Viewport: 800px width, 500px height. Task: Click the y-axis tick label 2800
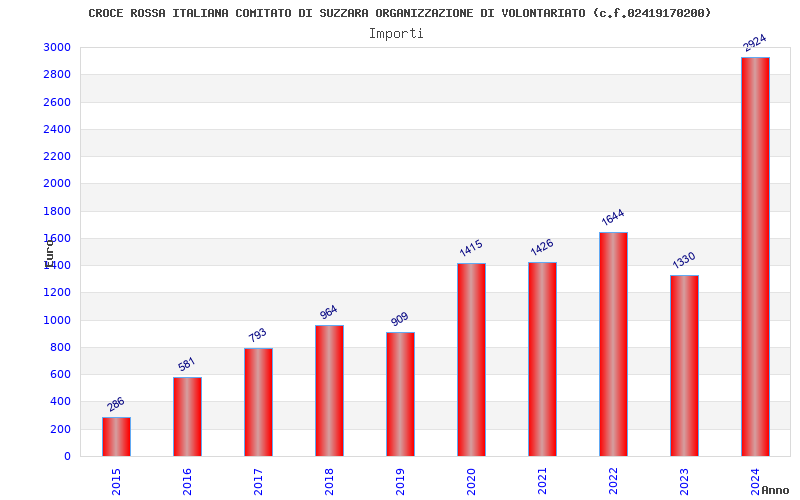57,74
